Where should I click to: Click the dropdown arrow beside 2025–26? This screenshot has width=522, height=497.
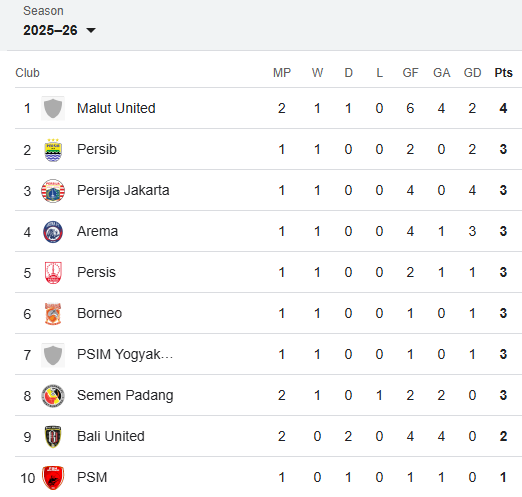click(x=91, y=31)
